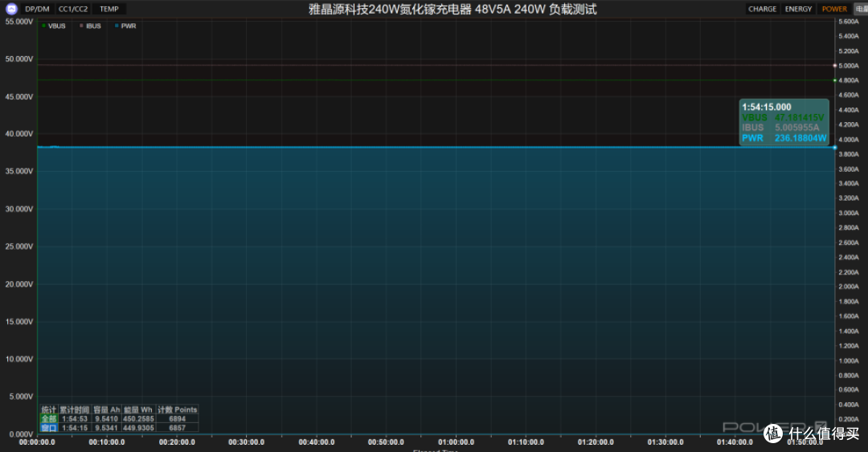Toggle the VBUS legend series
868x452 pixels.
click(x=54, y=26)
